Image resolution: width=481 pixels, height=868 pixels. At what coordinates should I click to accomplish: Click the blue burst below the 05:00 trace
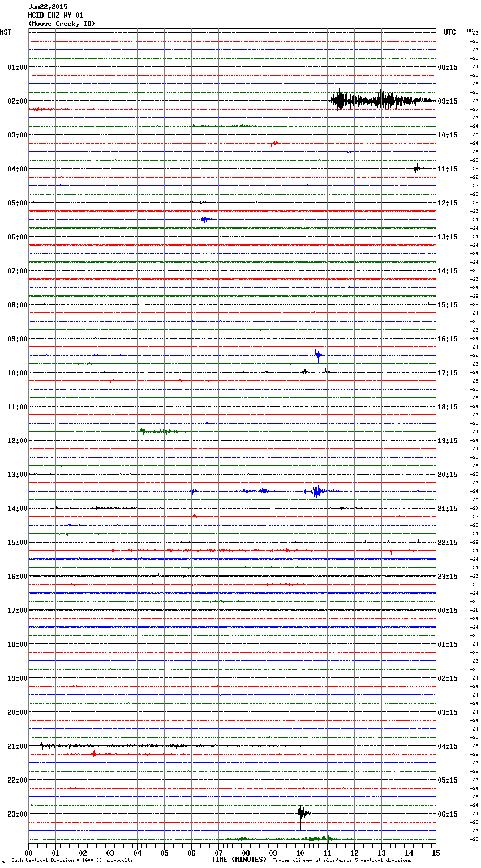pyautogui.click(x=206, y=220)
